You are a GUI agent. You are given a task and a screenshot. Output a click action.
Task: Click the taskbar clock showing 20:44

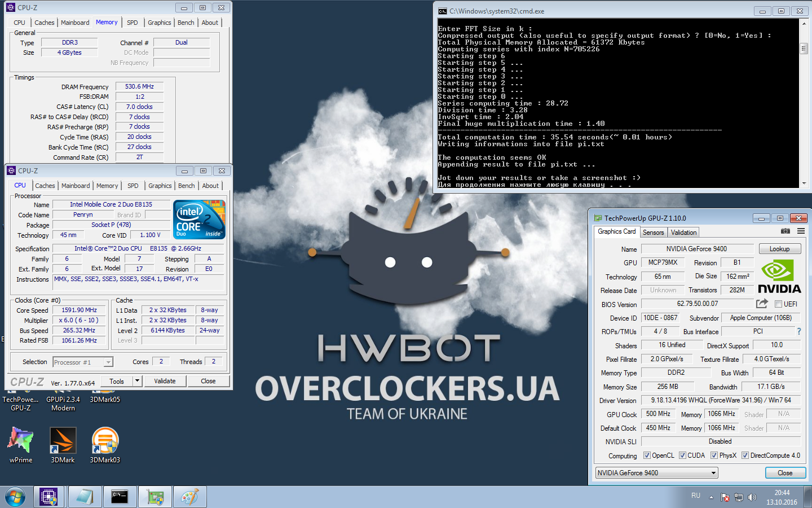(x=782, y=497)
